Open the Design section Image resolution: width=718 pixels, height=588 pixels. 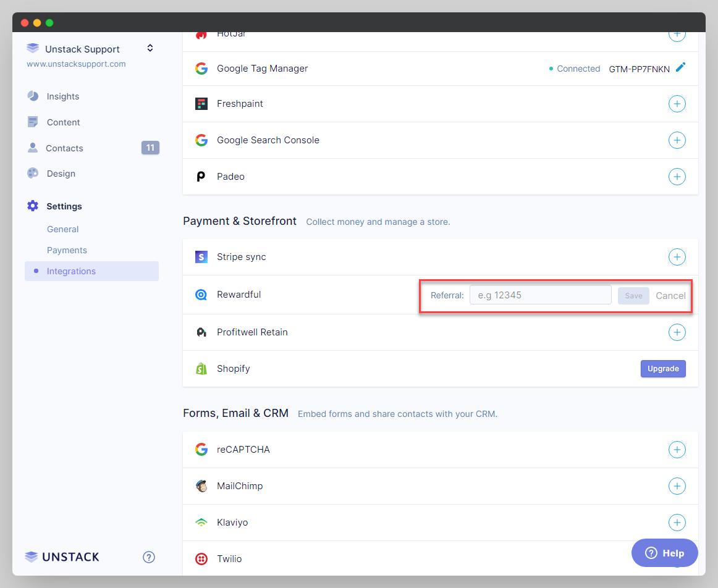61,174
